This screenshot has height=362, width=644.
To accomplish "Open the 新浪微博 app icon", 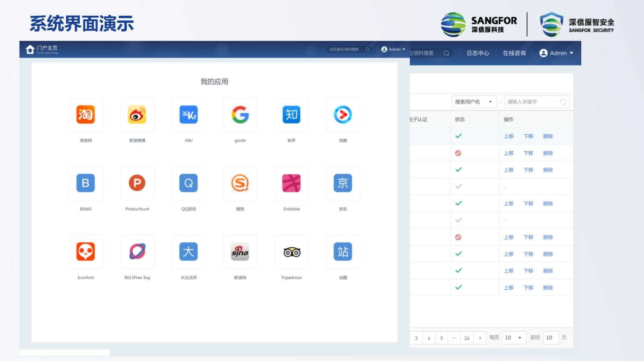I will click(x=137, y=115).
